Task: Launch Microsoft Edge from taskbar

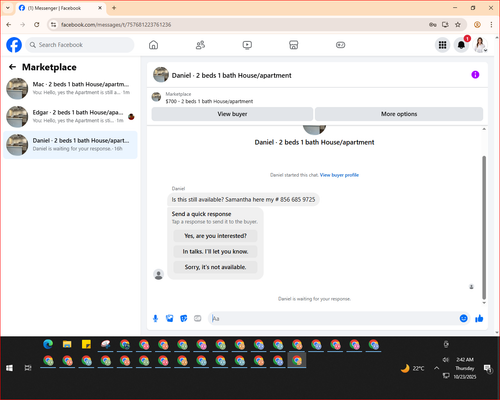Action: [x=48, y=344]
